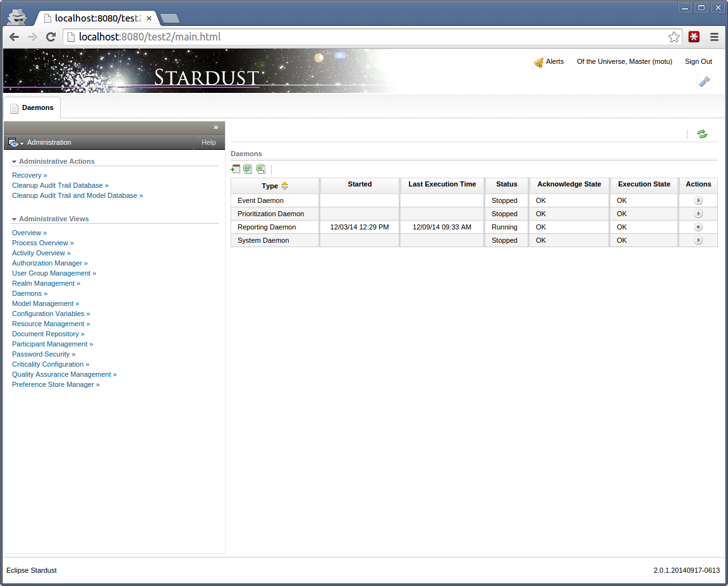Open a new browser tab
The image size is (728, 586).
point(170,18)
